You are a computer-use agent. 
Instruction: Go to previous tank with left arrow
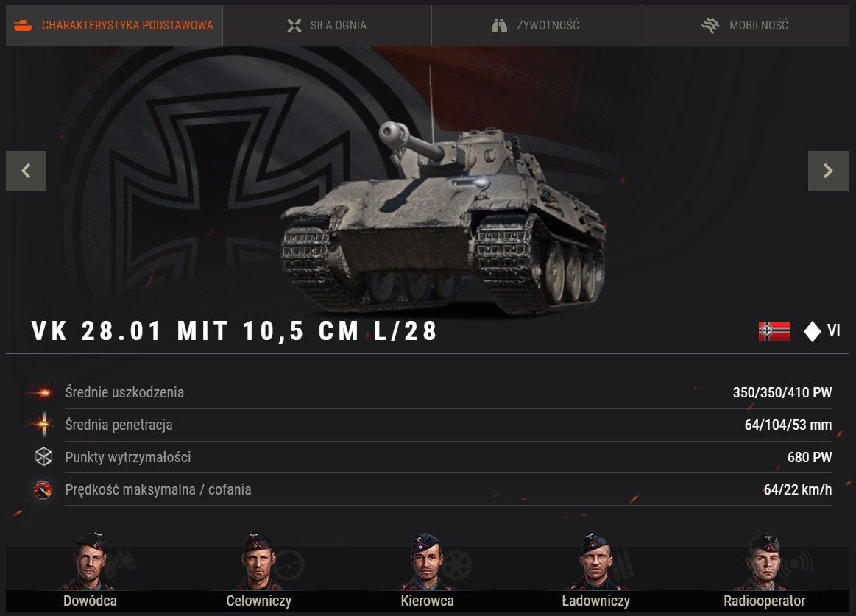coord(26,171)
